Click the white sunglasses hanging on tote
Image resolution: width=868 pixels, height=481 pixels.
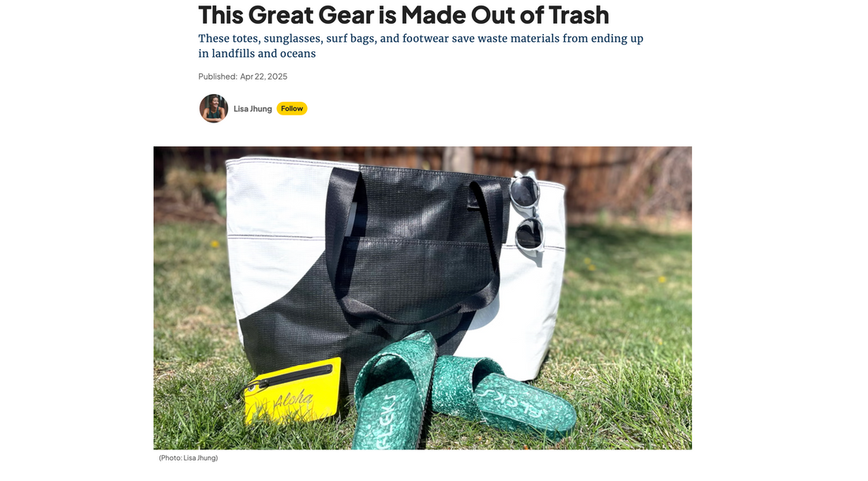pos(527,213)
